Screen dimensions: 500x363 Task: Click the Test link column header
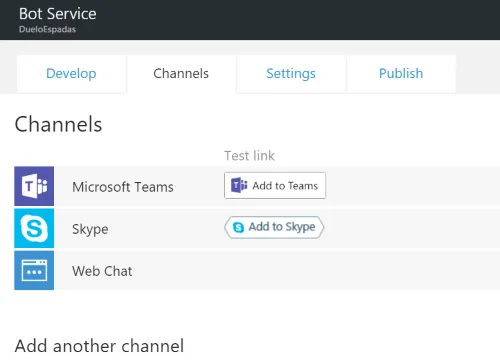click(249, 156)
